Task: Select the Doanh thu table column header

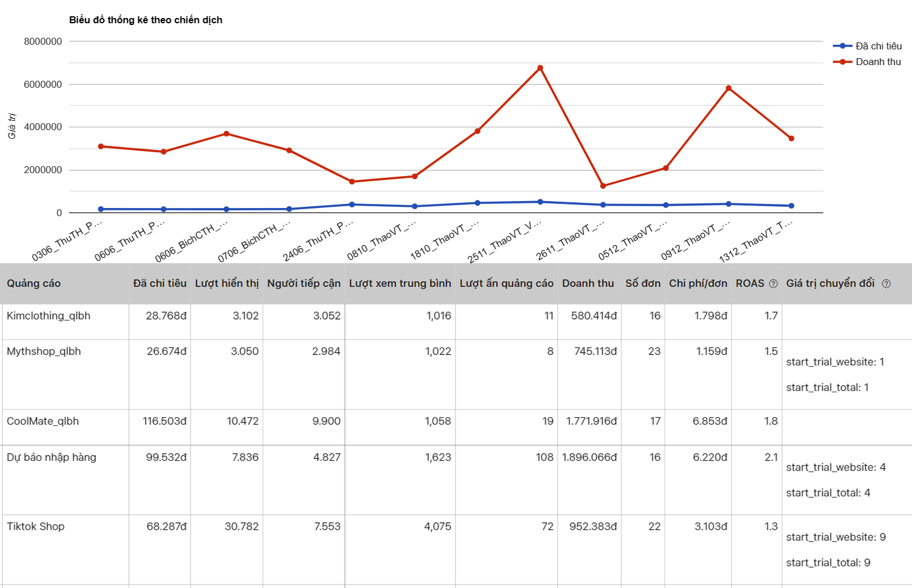Action: [588, 284]
